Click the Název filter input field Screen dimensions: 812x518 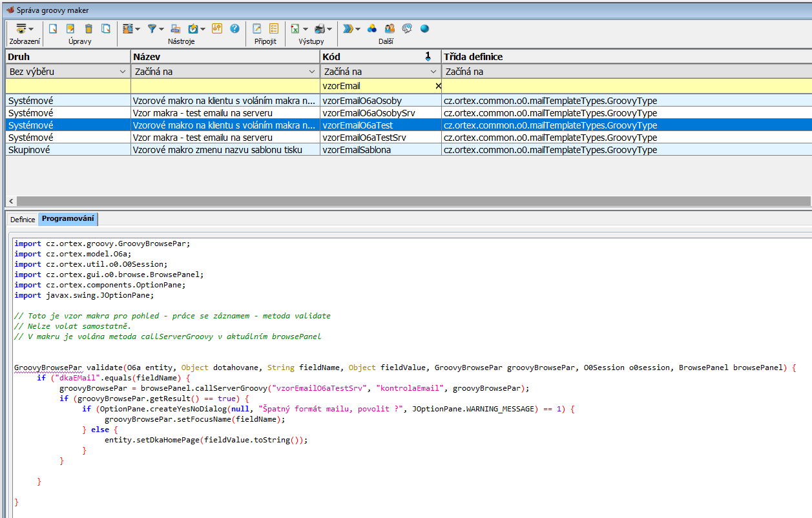(x=225, y=86)
